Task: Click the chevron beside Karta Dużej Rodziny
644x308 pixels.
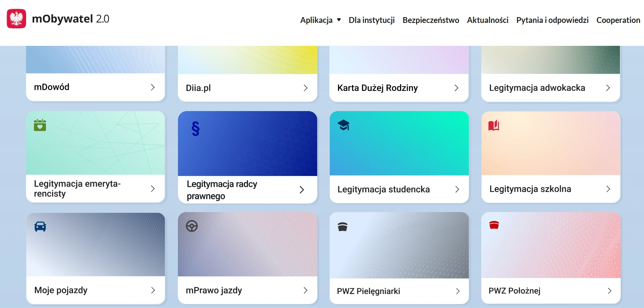Action: [x=456, y=88]
